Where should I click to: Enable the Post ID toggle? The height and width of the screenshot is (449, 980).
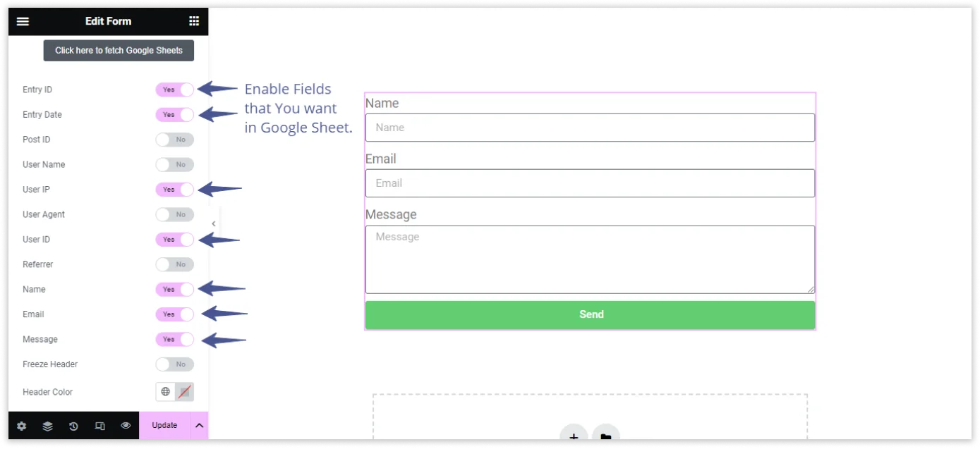pyautogui.click(x=175, y=140)
